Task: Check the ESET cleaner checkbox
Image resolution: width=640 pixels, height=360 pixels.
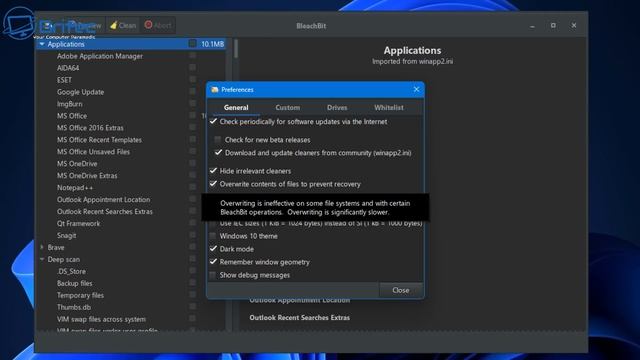Action: pos(193,79)
